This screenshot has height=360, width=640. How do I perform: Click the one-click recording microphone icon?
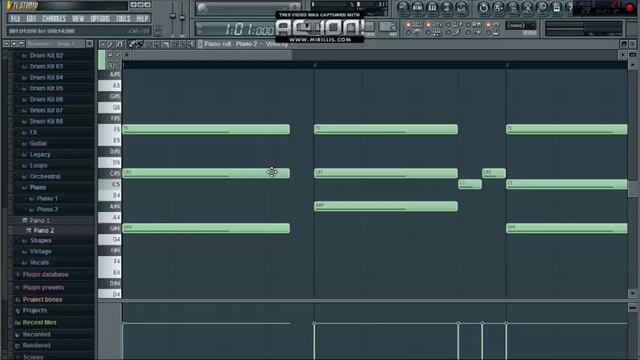[x=542, y=8]
